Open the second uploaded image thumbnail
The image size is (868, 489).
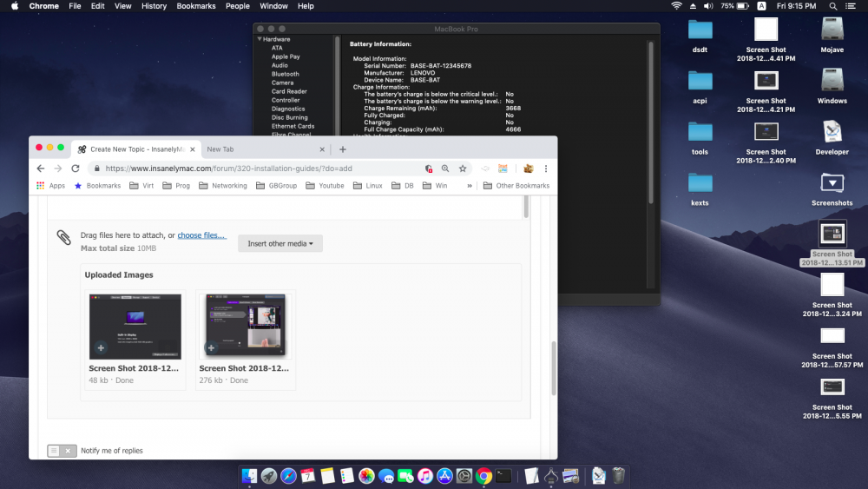(x=246, y=326)
